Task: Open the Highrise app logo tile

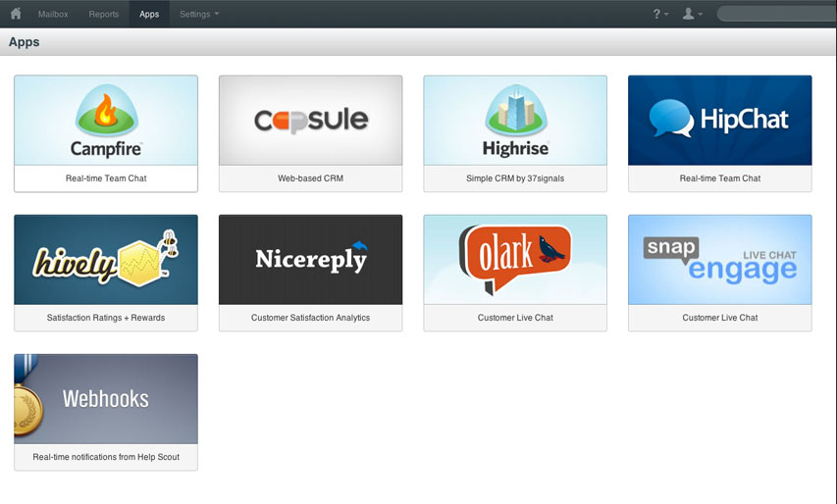Action: click(x=515, y=121)
